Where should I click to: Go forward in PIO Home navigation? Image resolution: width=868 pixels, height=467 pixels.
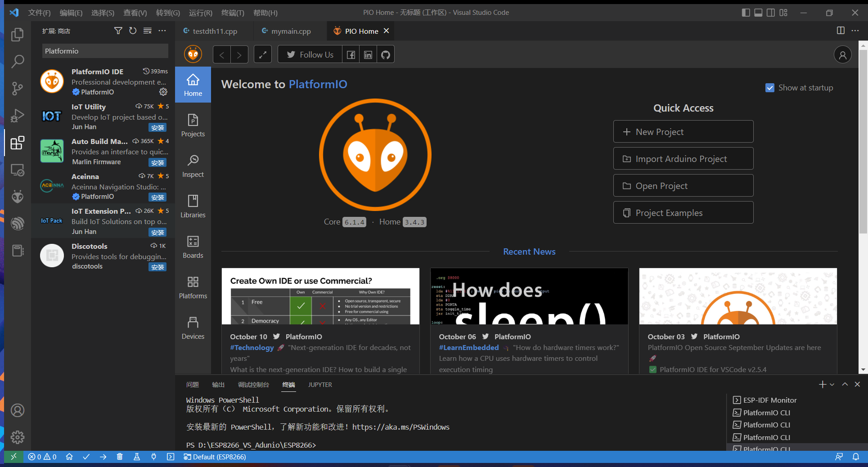tap(239, 55)
